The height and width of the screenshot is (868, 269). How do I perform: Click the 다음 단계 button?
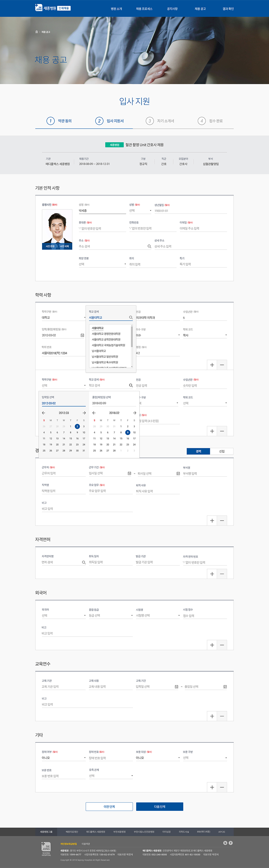159,806
